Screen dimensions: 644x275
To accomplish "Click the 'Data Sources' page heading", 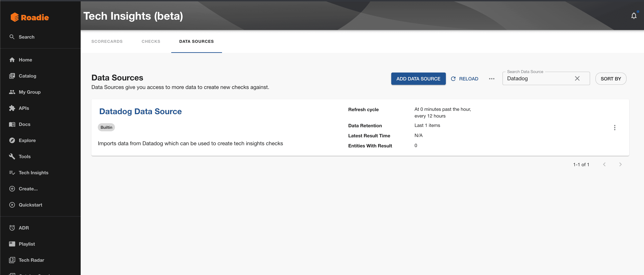I will tap(117, 77).
